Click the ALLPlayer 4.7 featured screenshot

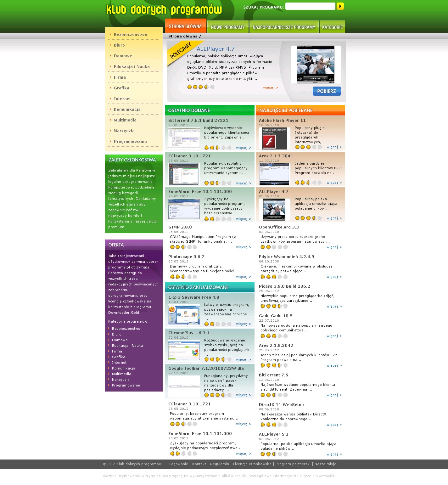click(x=316, y=64)
